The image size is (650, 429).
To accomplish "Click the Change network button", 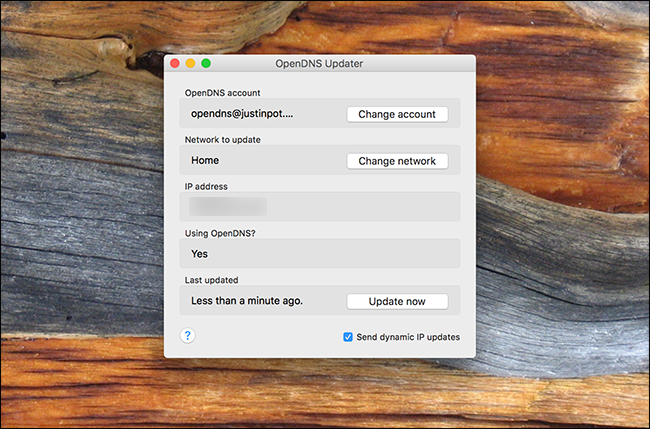I will (397, 161).
